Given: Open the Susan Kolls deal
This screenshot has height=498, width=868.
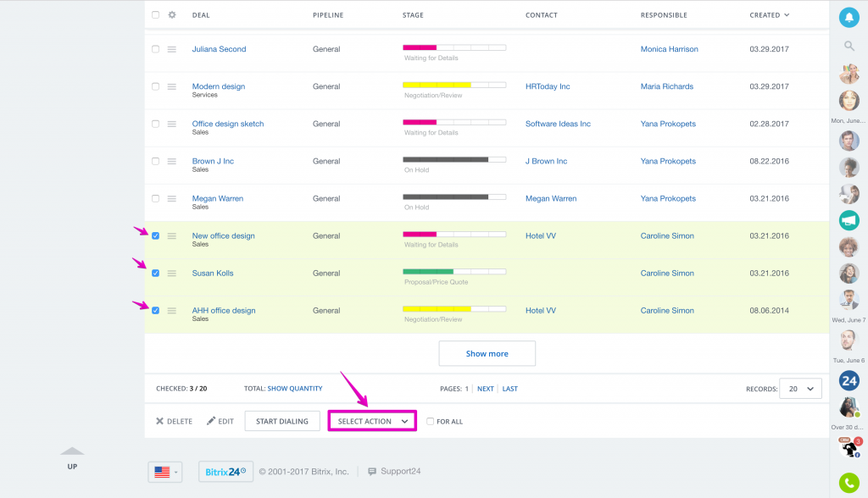Looking at the screenshot, I should 213,273.
